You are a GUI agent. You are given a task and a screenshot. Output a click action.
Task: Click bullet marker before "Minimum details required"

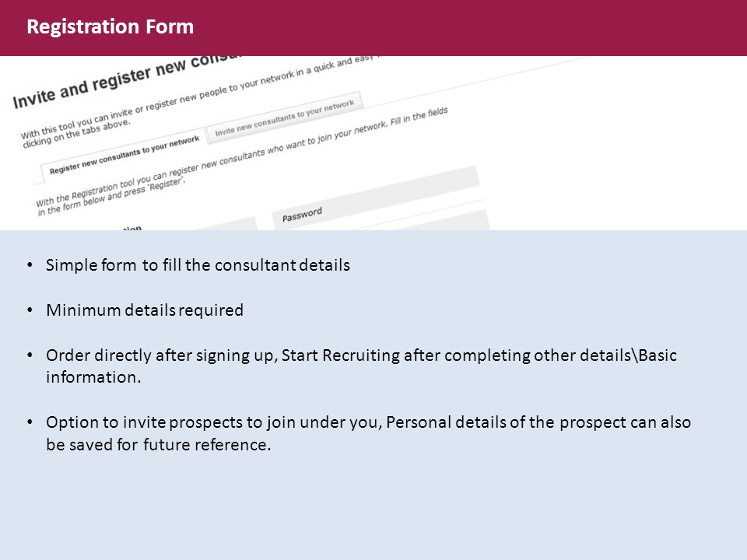click(x=30, y=310)
